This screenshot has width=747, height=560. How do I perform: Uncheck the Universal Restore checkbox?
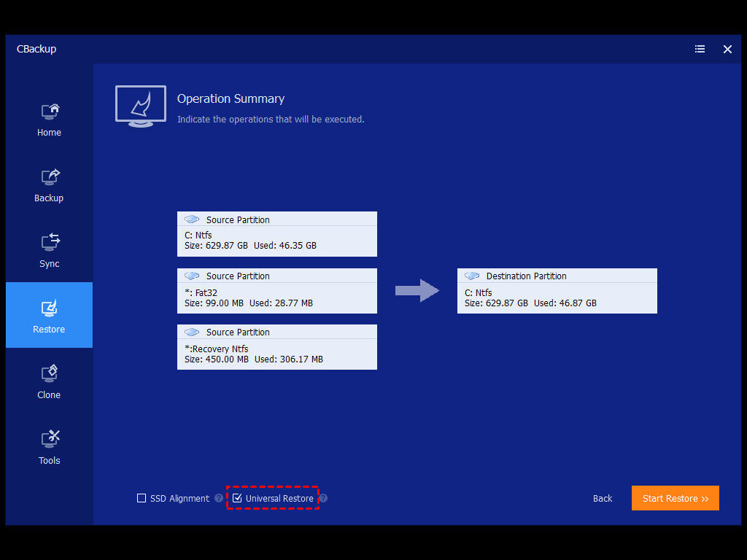pyautogui.click(x=237, y=499)
